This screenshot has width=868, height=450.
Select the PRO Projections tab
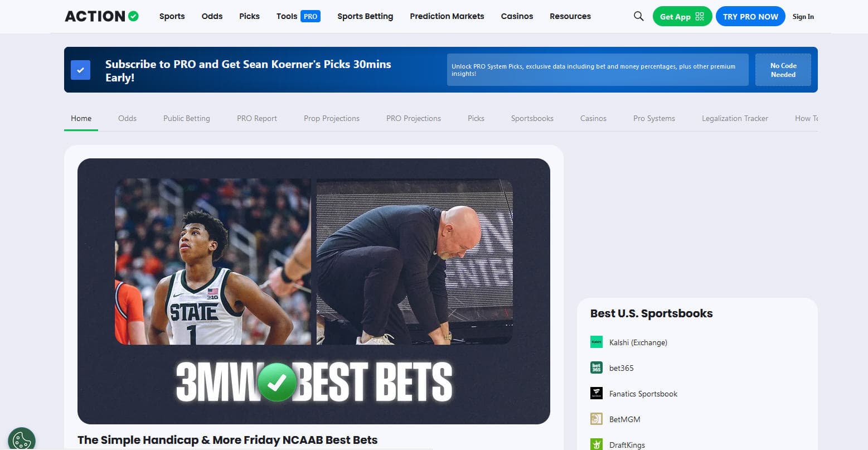(413, 118)
